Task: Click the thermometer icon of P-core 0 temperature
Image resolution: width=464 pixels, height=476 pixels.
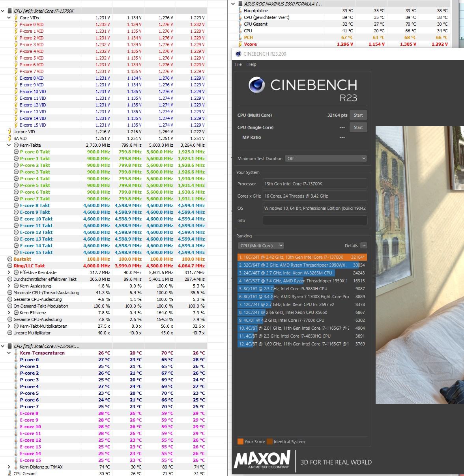Action: (16, 360)
